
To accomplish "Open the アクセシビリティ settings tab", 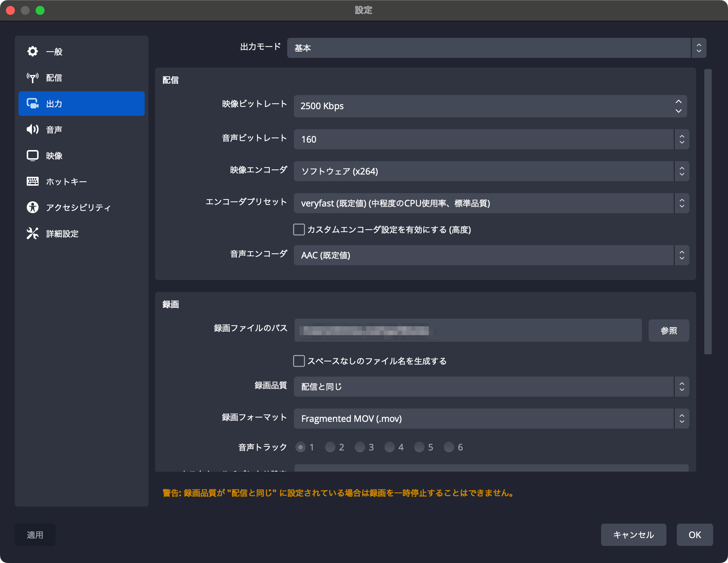I will click(x=82, y=208).
